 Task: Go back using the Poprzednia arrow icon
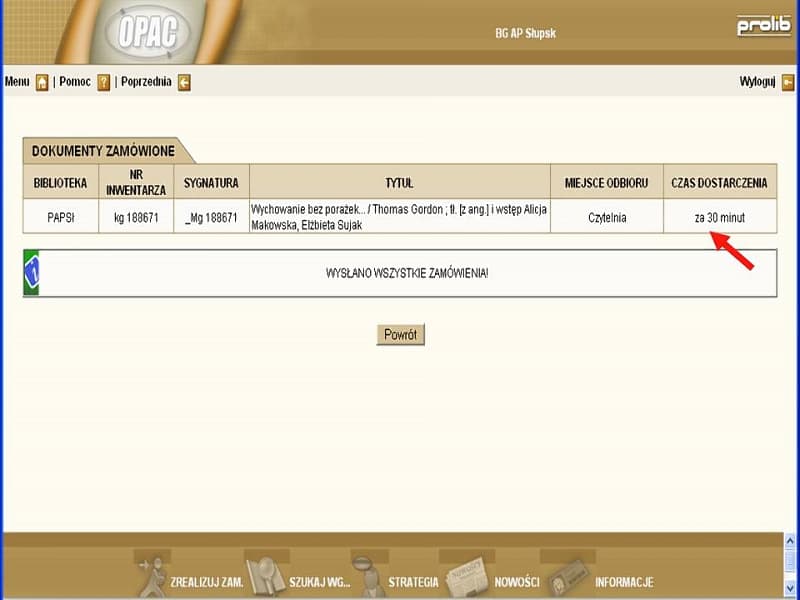184,82
